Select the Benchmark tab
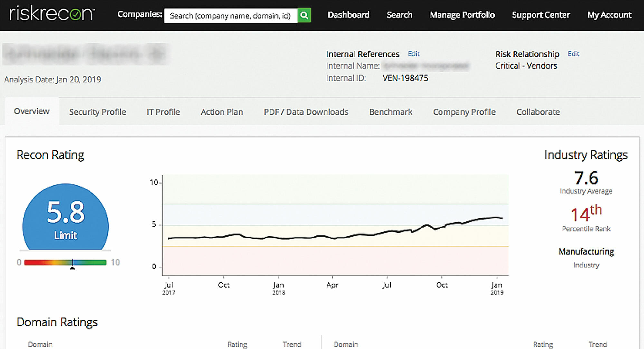 coord(391,112)
